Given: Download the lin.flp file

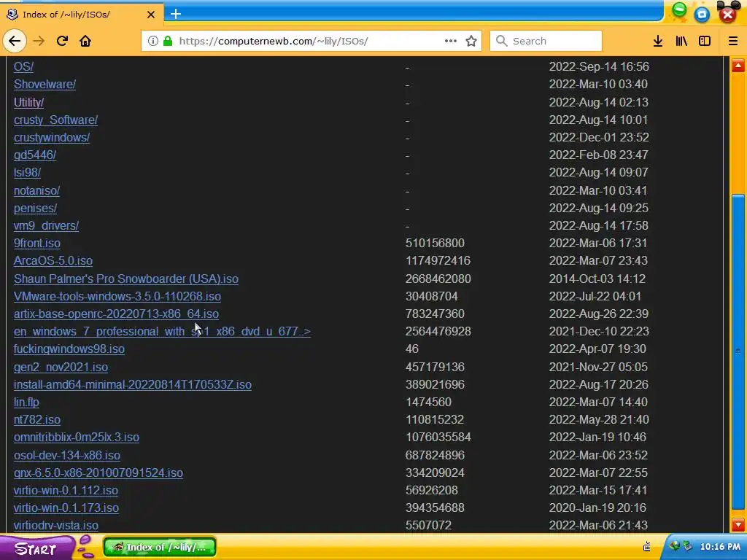Looking at the screenshot, I should (x=26, y=402).
